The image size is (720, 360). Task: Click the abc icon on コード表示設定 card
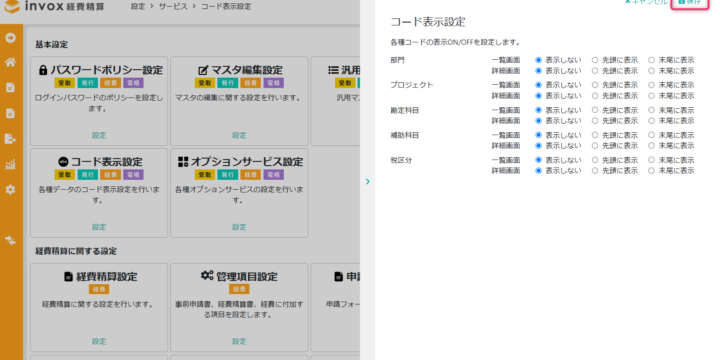point(63,162)
